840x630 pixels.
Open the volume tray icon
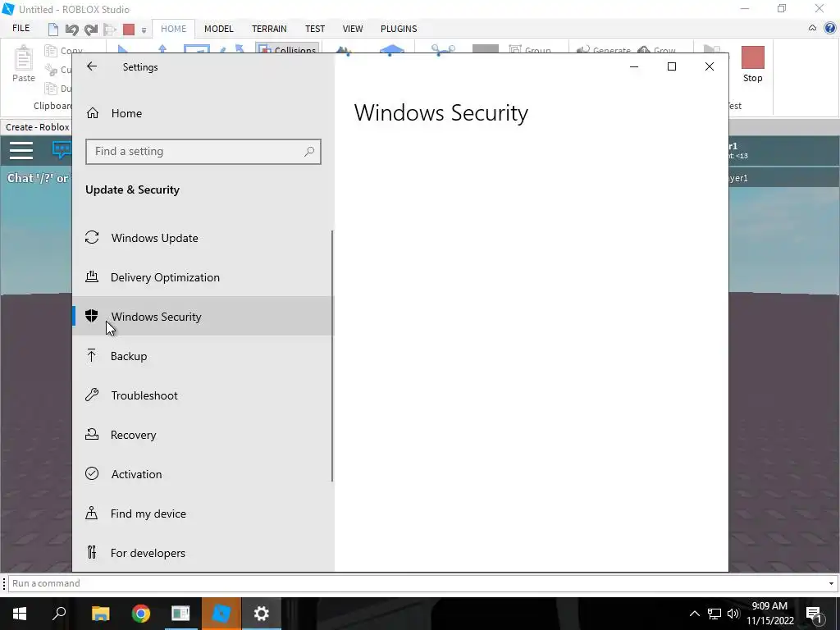point(733,614)
